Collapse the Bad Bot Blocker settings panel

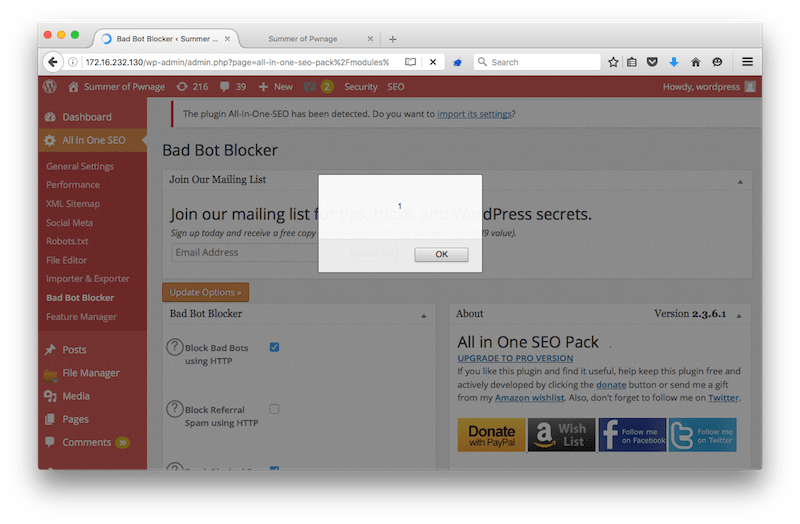click(423, 316)
